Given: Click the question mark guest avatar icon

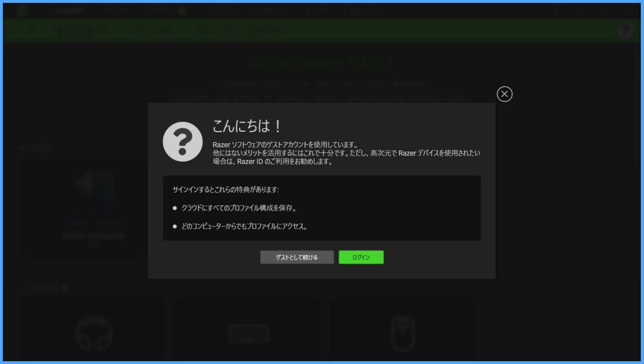Looking at the screenshot, I should [x=183, y=142].
